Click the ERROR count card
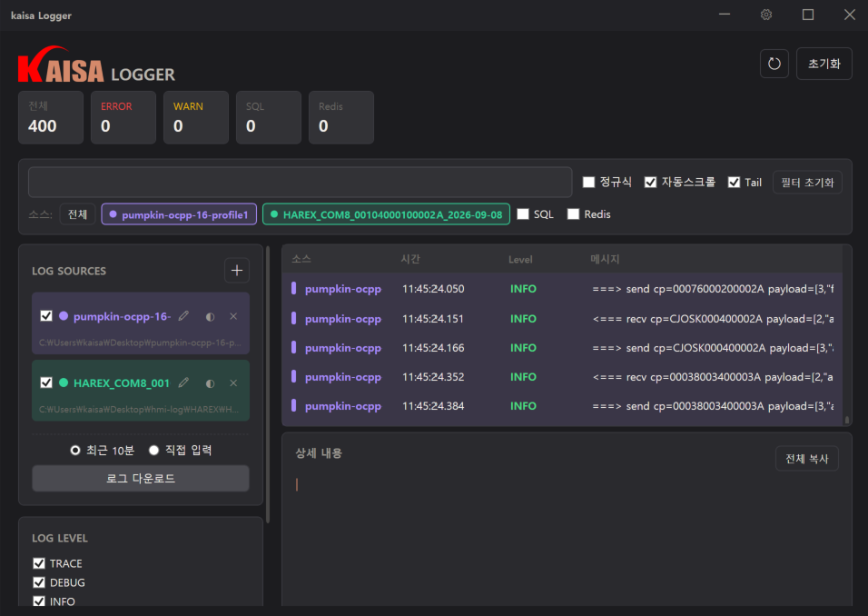Viewport: 868px width, 616px height. [x=123, y=117]
